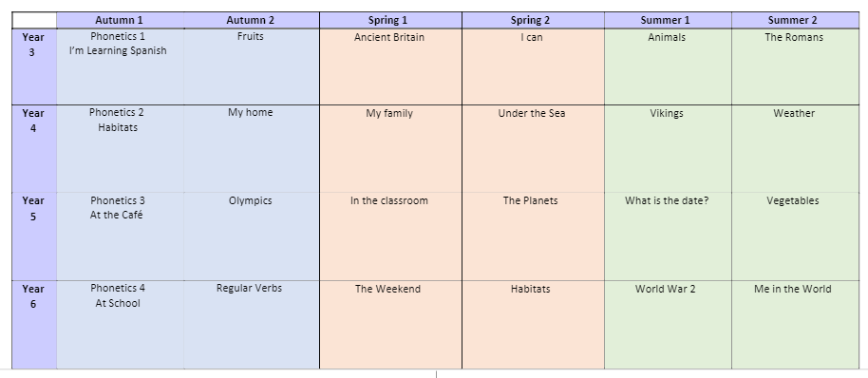The width and height of the screenshot is (868, 378).
Task: Select the Fruits cell
Action: [x=252, y=66]
